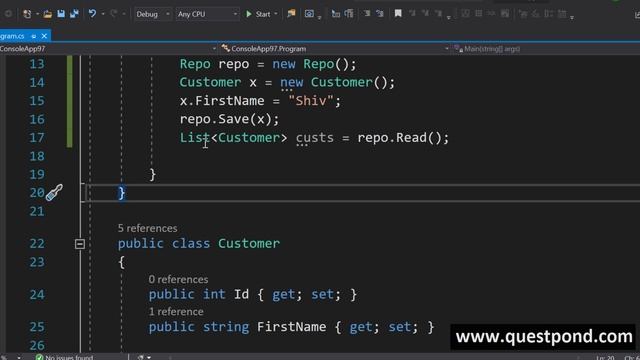This screenshot has width=640, height=360.
Task: Click 'x.FirstName' on line 15
Action: tap(222, 100)
